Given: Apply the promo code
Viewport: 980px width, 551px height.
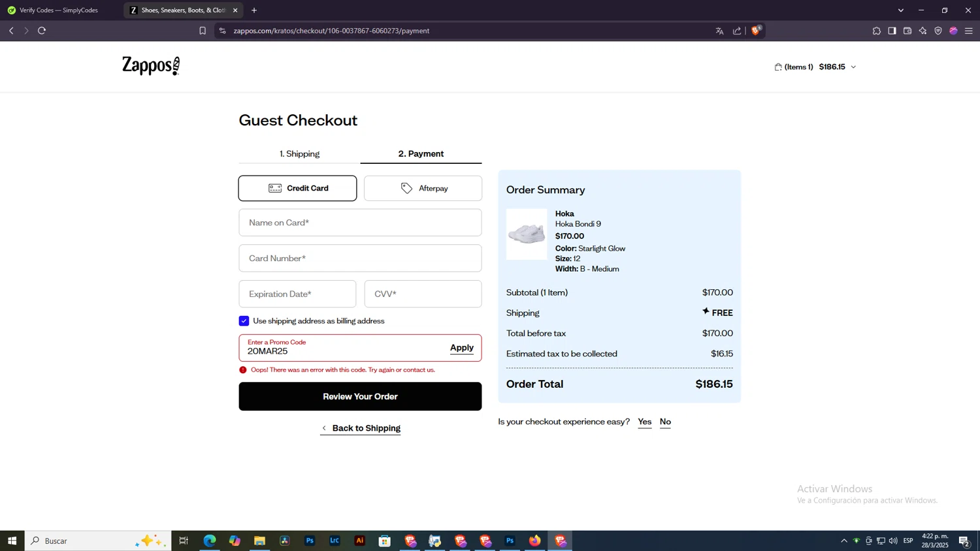Looking at the screenshot, I should point(462,348).
